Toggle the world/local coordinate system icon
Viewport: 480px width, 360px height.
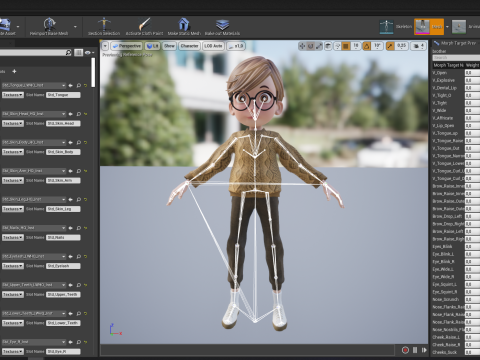click(x=328, y=46)
